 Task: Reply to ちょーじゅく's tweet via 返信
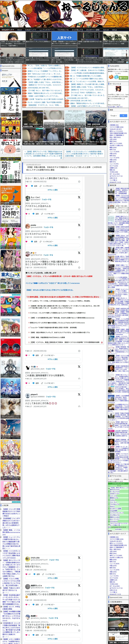coord(36,214)
